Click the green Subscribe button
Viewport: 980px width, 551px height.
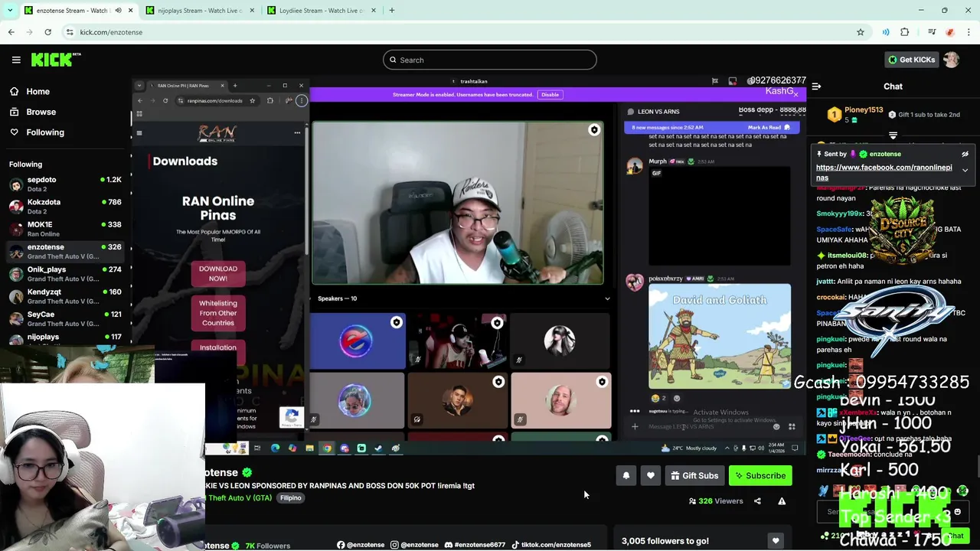click(760, 476)
